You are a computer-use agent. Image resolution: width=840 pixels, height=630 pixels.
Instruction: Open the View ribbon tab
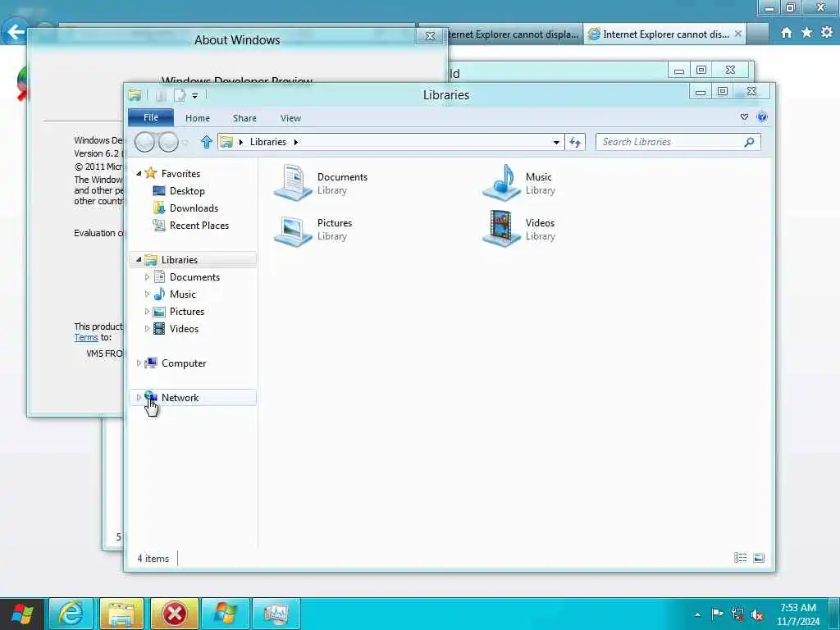point(290,118)
